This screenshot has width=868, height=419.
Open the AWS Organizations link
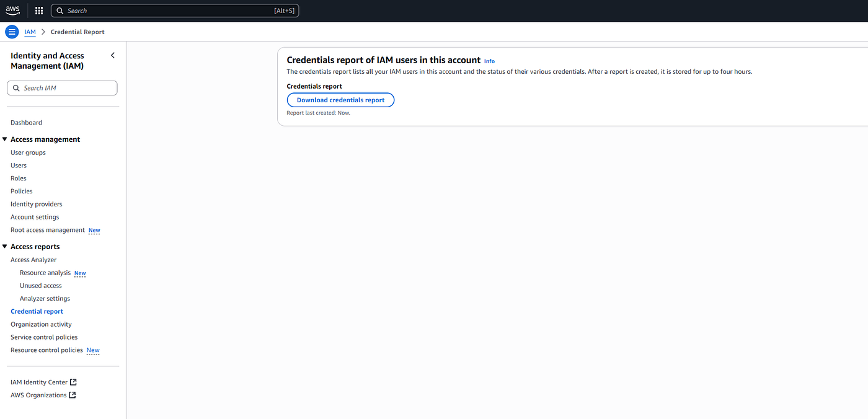pos(38,395)
